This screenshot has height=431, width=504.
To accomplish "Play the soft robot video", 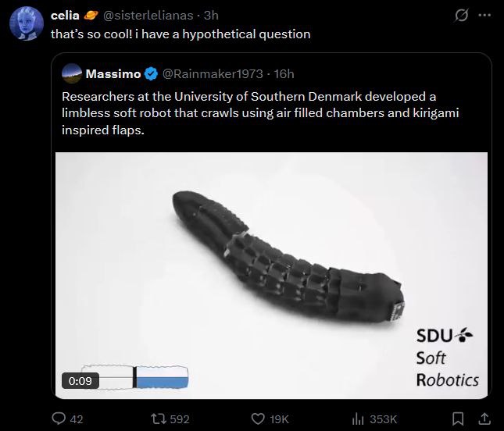I will pyautogui.click(x=271, y=276).
